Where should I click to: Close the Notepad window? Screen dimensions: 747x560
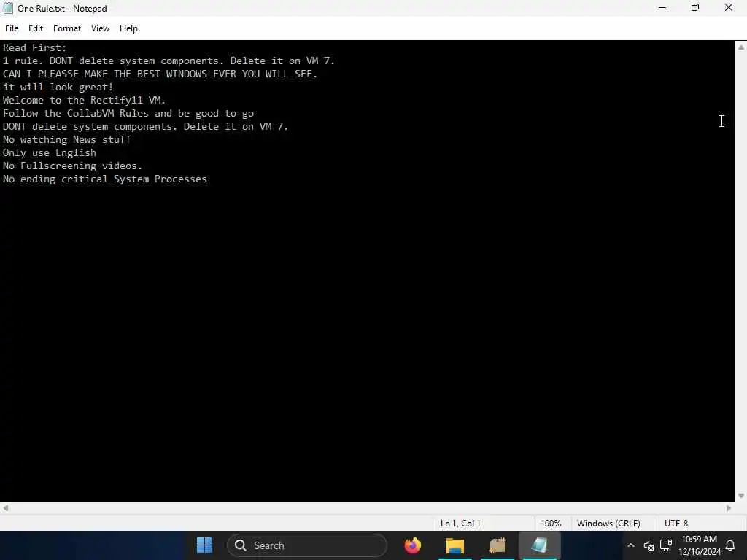(x=729, y=7)
